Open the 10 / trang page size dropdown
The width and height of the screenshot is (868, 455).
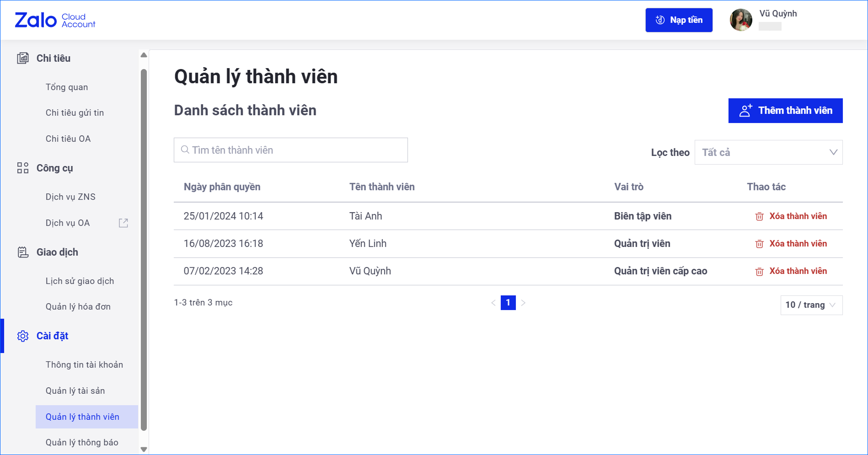(811, 305)
